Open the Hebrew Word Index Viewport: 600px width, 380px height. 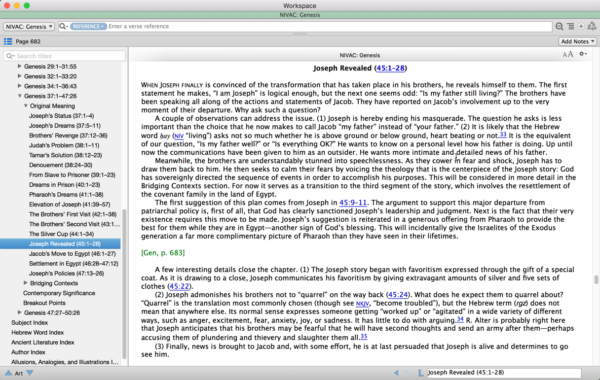coord(38,333)
